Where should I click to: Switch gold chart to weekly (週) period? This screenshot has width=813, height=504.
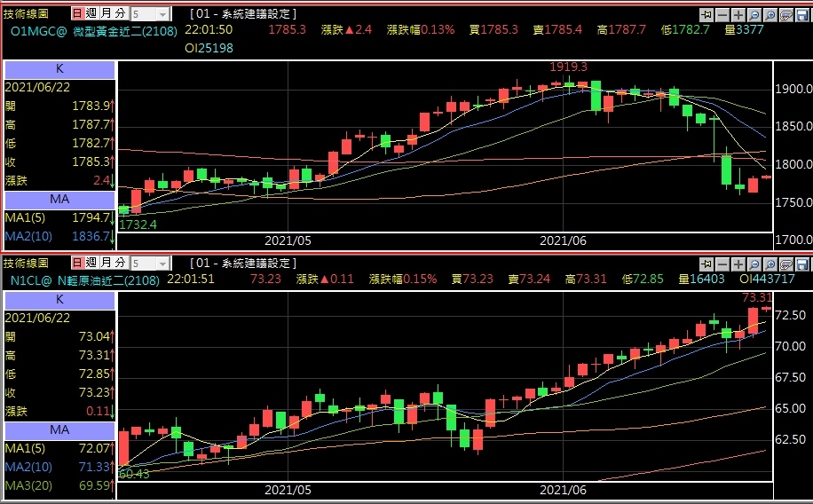(x=91, y=13)
